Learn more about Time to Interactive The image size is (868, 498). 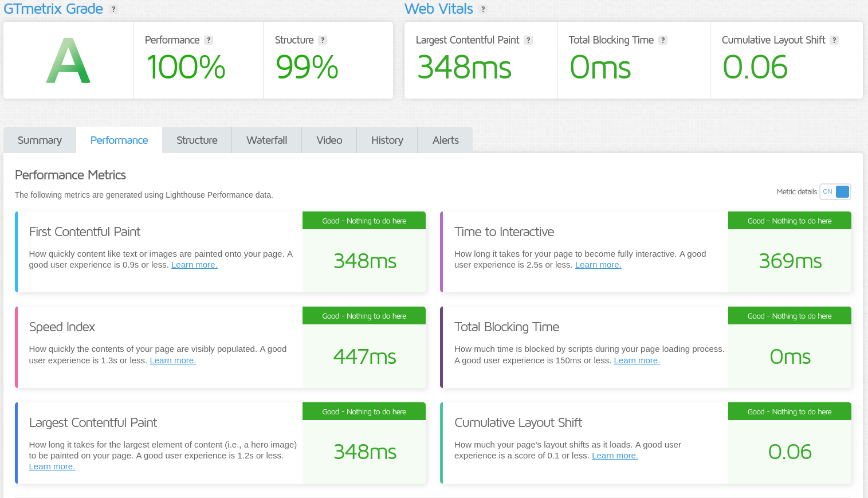tap(598, 264)
